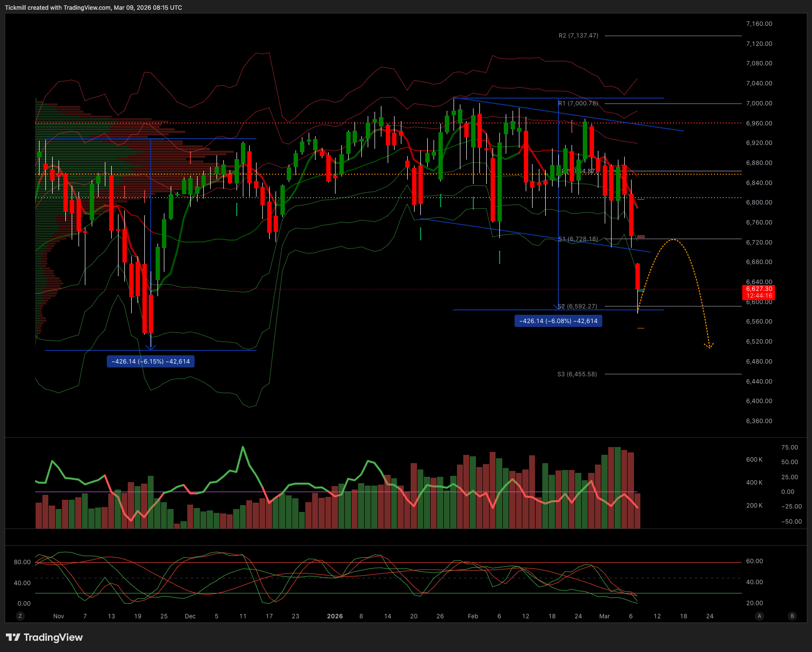The height and width of the screenshot is (652, 812).
Task: Click the Dec marker on time axis
Action: pos(190,616)
